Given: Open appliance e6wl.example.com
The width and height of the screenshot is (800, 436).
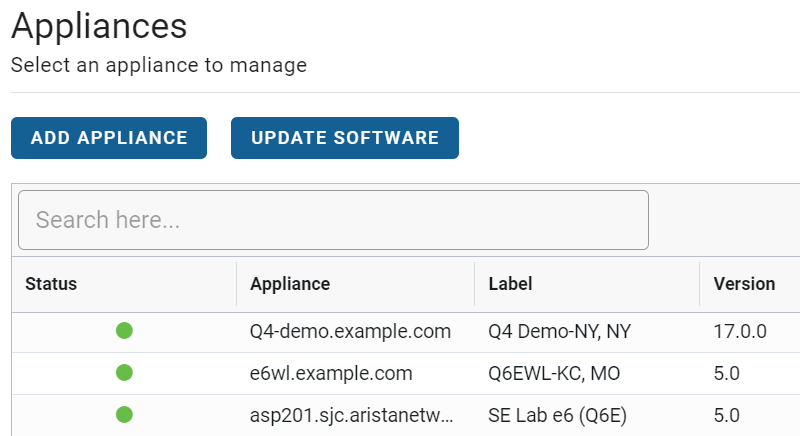Looking at the screenshot, I should pyautogui.click(x=331, y=373).
